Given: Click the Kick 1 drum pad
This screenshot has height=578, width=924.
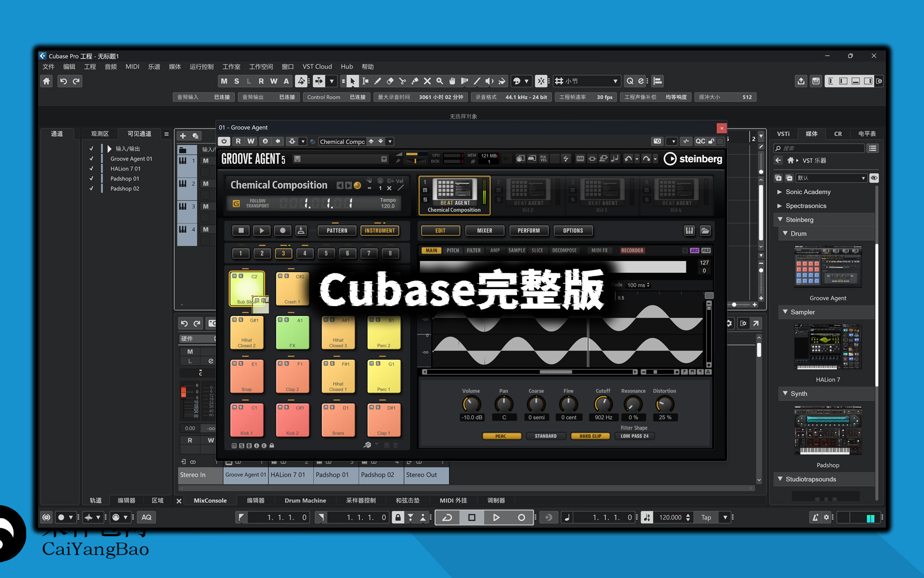Looking at the screenshot, I should coord(247,421).
